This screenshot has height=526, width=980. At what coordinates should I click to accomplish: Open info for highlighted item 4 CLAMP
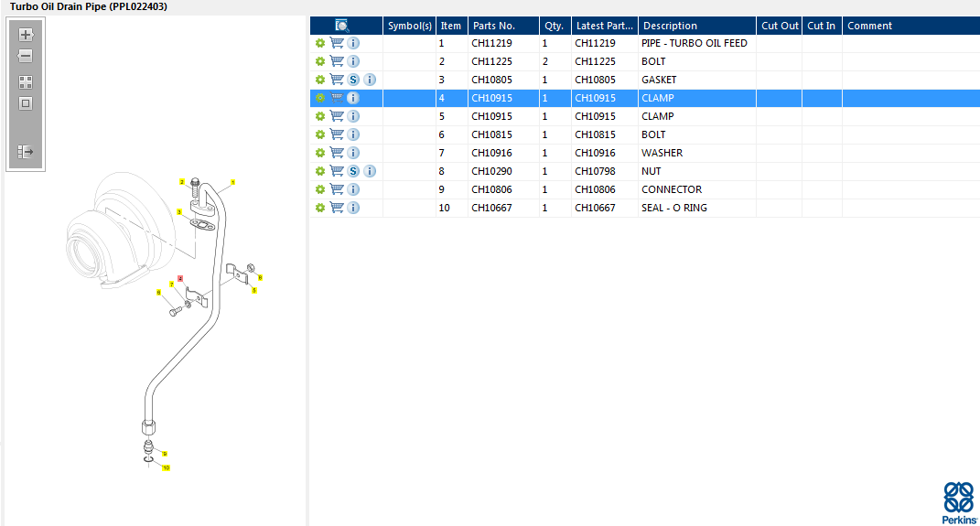(353, 98)
